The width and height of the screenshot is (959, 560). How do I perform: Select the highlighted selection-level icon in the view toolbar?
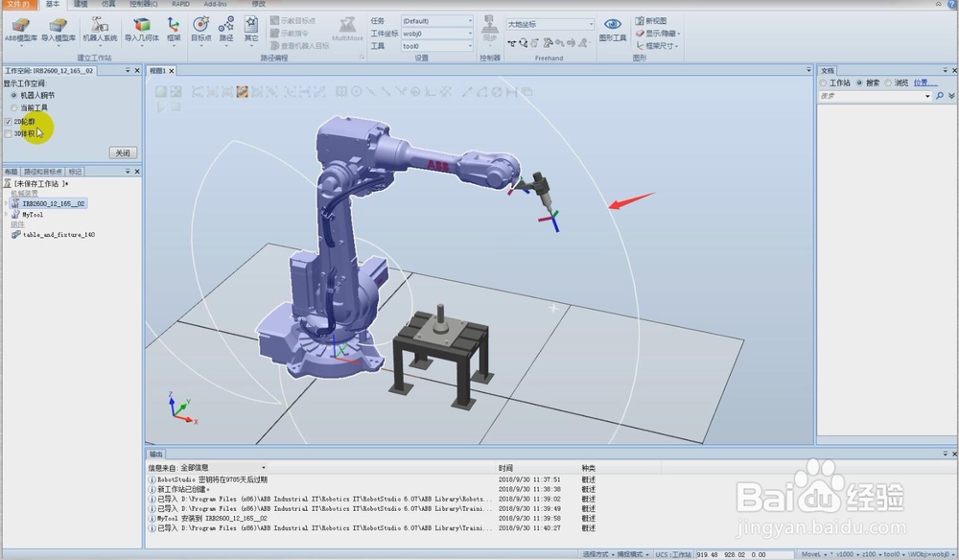tap(243, 92)
